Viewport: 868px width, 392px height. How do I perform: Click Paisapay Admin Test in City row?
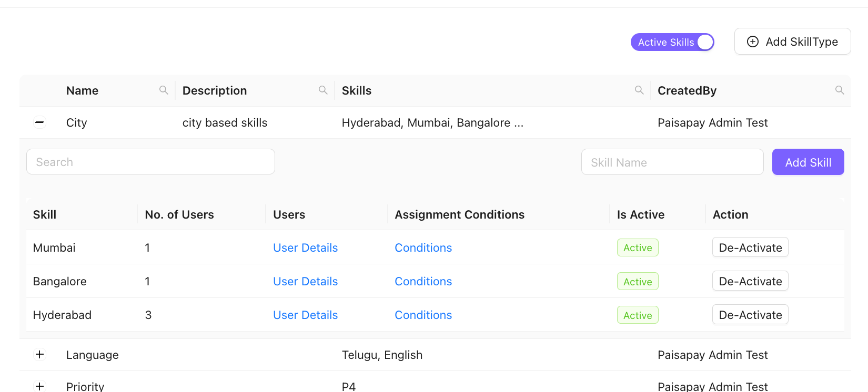pyautogui.click(x=712, y=122)
